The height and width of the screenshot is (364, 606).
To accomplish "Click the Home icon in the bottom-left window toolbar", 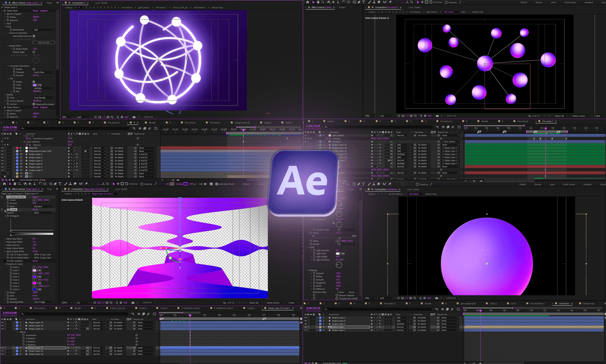I will pos(4,184).
